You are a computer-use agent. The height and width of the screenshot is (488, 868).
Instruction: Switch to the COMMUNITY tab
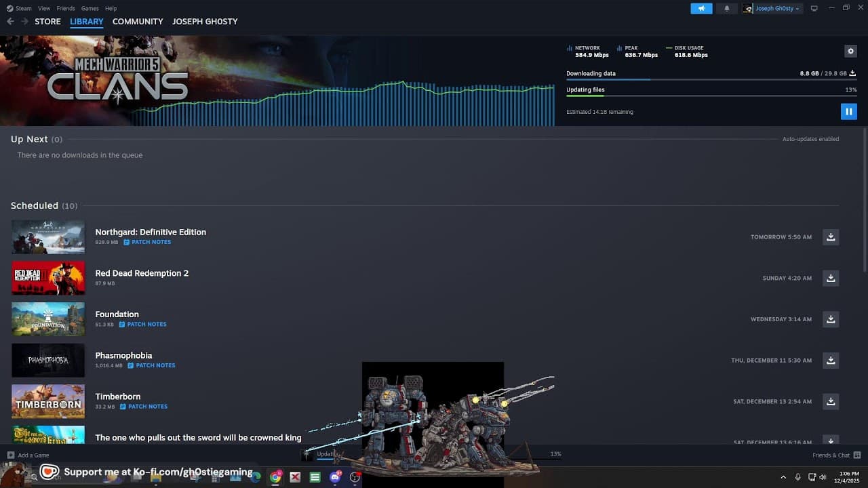(138, 22)
